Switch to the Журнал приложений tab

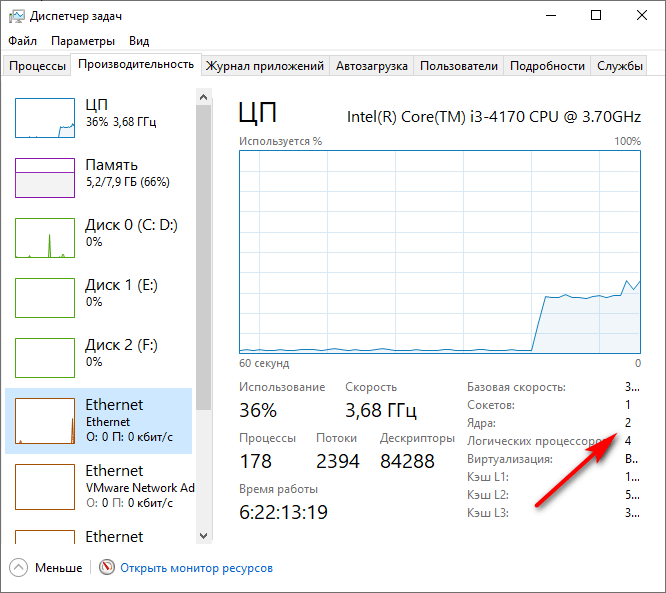(265, 66)
